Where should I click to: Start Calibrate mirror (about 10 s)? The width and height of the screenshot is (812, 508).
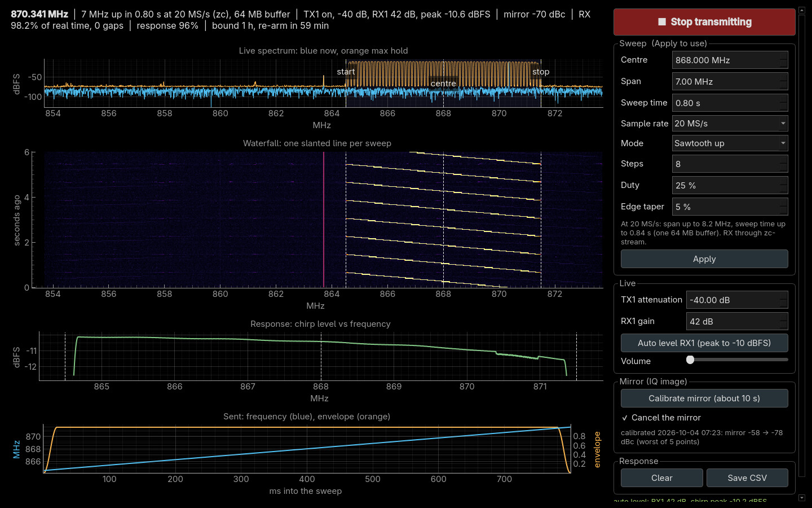pos(704,398)
